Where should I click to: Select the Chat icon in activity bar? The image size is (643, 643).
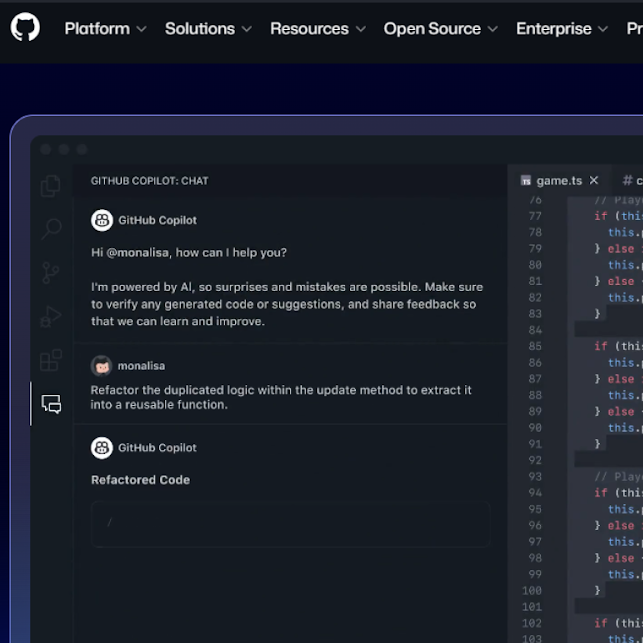pyautogui.click(x=51, y=404)
